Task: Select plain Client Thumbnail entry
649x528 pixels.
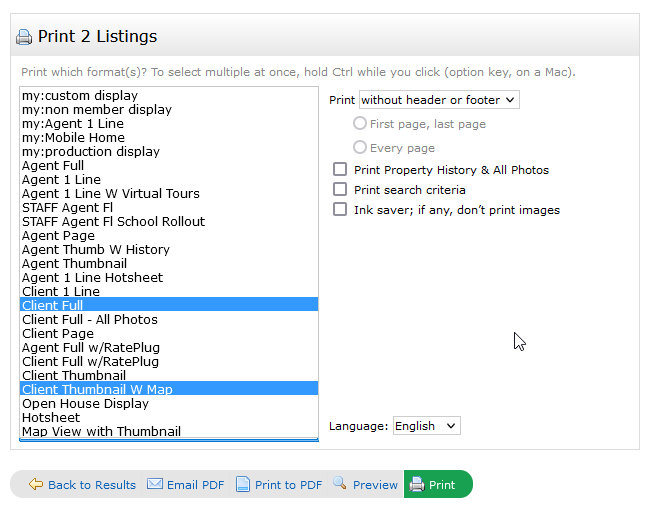Action: pos(169,375)
